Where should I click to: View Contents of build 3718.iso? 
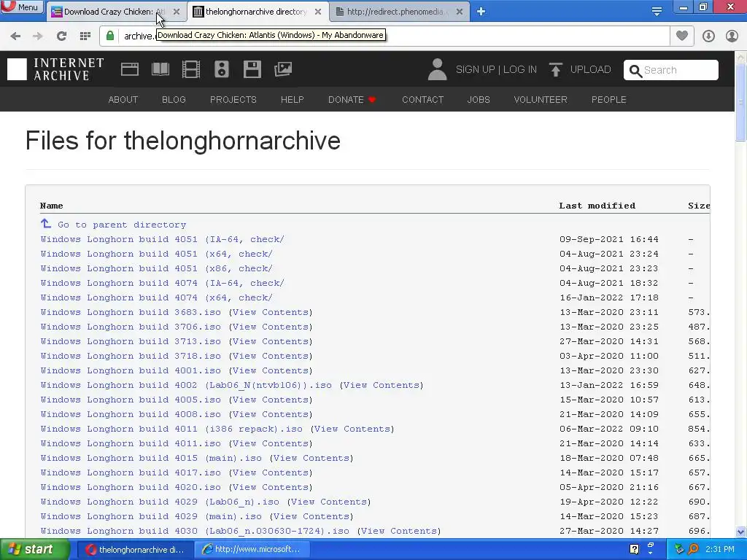coord(271,356)
